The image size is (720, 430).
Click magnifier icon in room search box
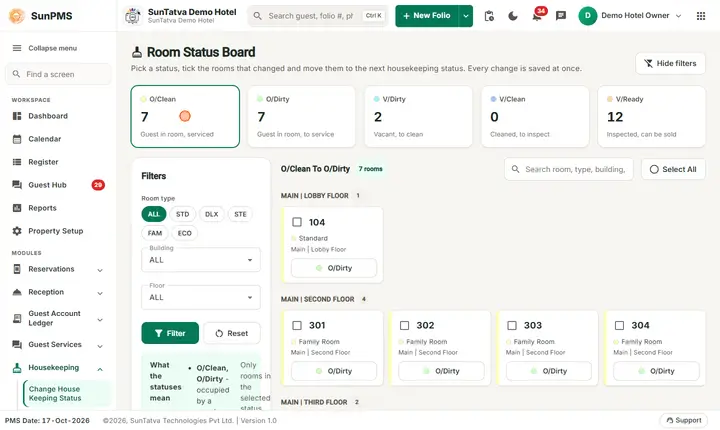click(516, 169)
